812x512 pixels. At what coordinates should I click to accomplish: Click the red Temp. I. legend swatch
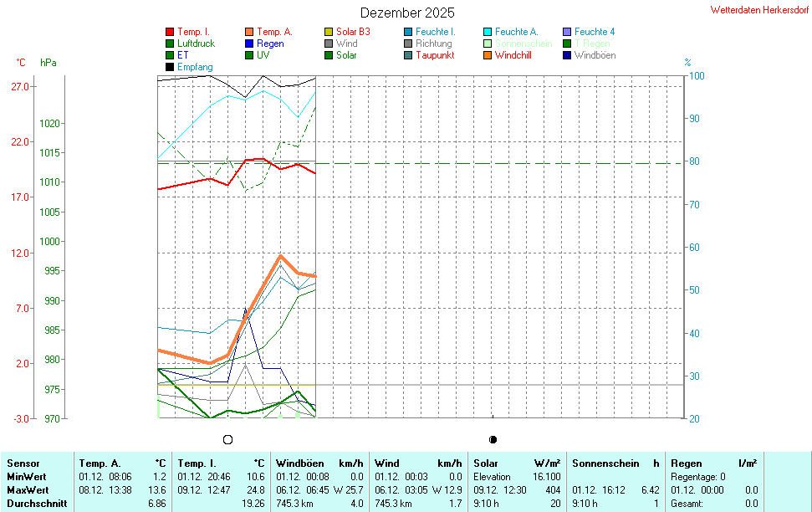(x=170, y=32)
